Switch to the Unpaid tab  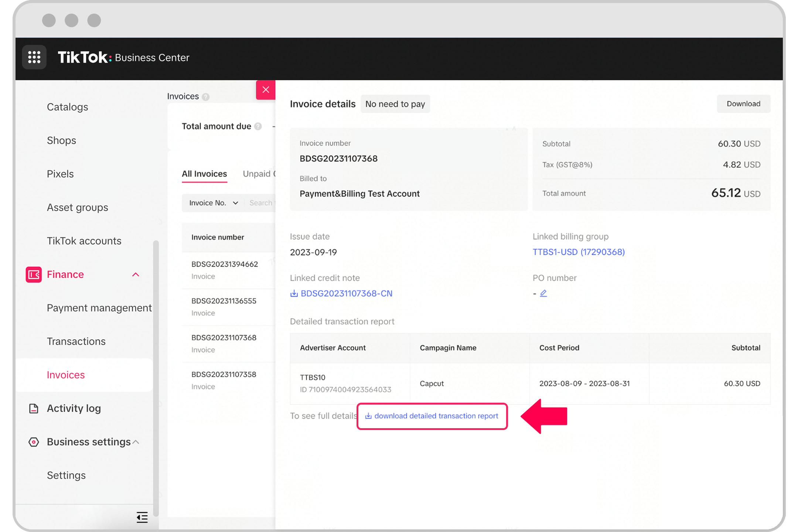coord(257,174)
